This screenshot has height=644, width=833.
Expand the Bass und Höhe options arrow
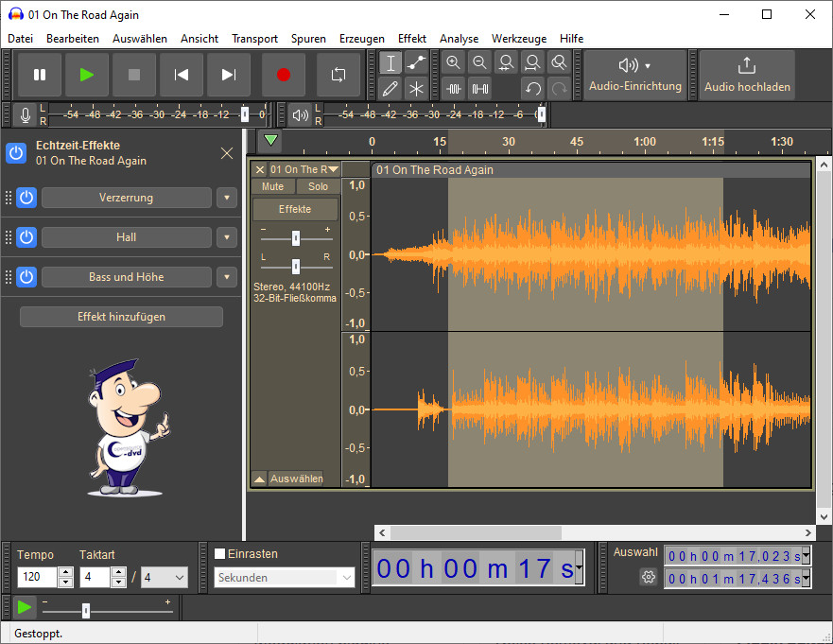coord(226,277)
